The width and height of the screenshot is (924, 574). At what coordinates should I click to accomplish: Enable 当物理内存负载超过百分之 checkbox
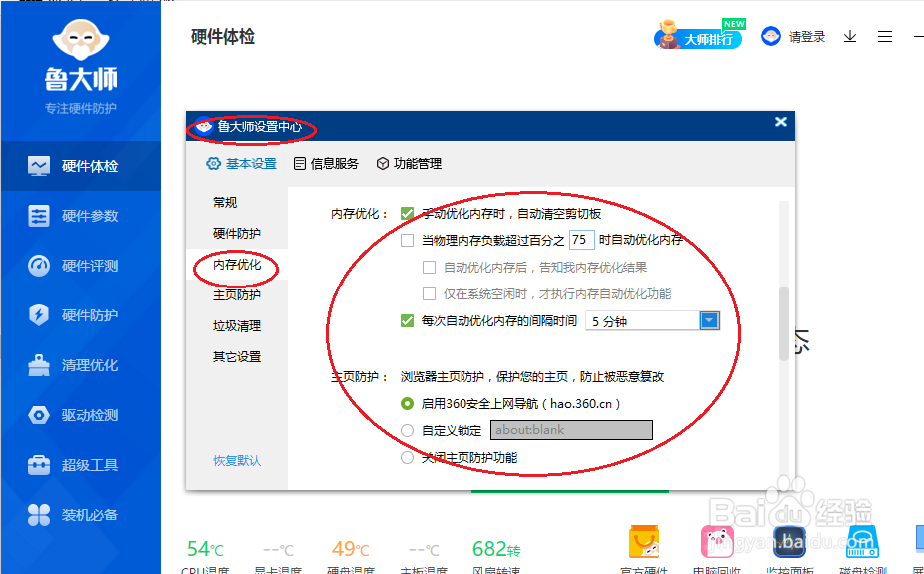(x=407, y=240)
